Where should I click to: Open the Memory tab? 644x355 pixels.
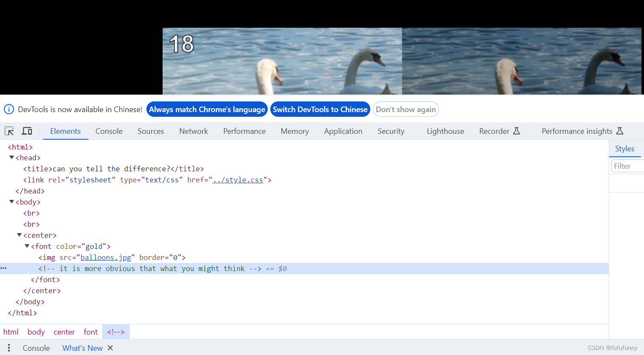point(295,131)
